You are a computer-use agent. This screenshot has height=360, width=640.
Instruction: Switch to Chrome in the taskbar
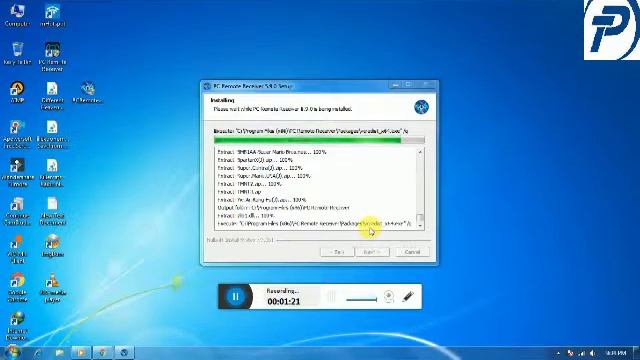pyautogui.click(x=102, y=352)
